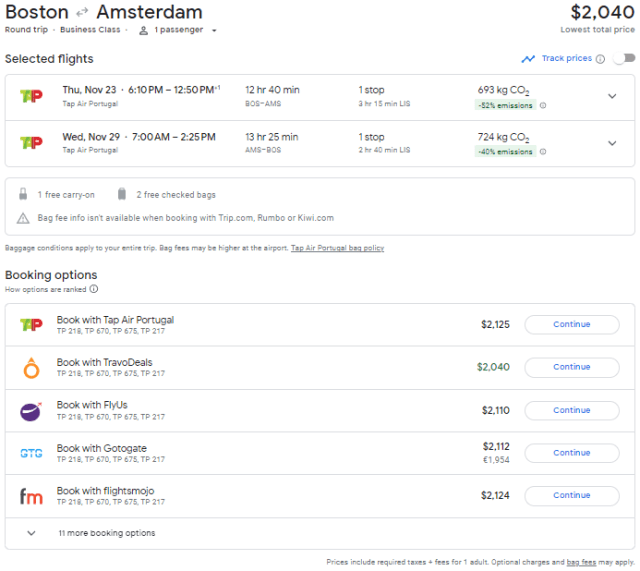Click '1 free carry-on' text
640x571 pixels.
pos(66,195)
